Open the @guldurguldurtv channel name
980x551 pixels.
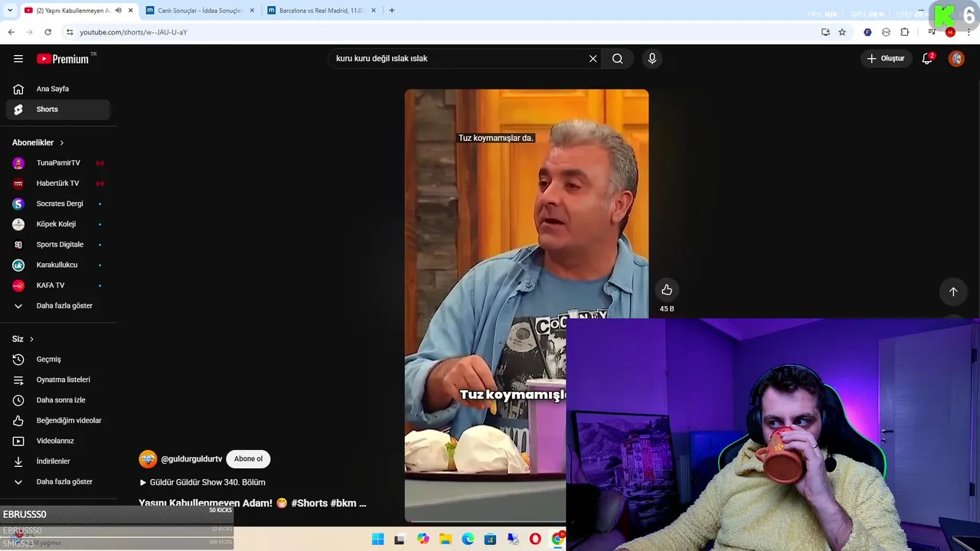pyautogui.click(x=191, y=459)
